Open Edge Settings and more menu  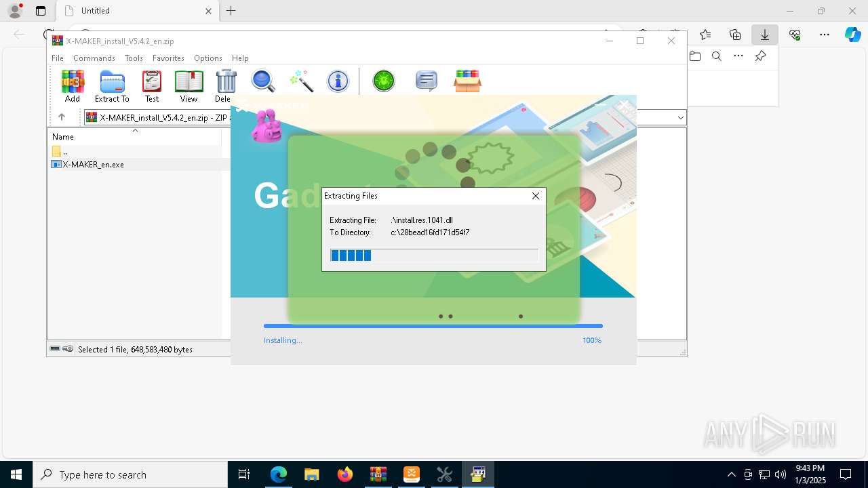pos(825,35)
